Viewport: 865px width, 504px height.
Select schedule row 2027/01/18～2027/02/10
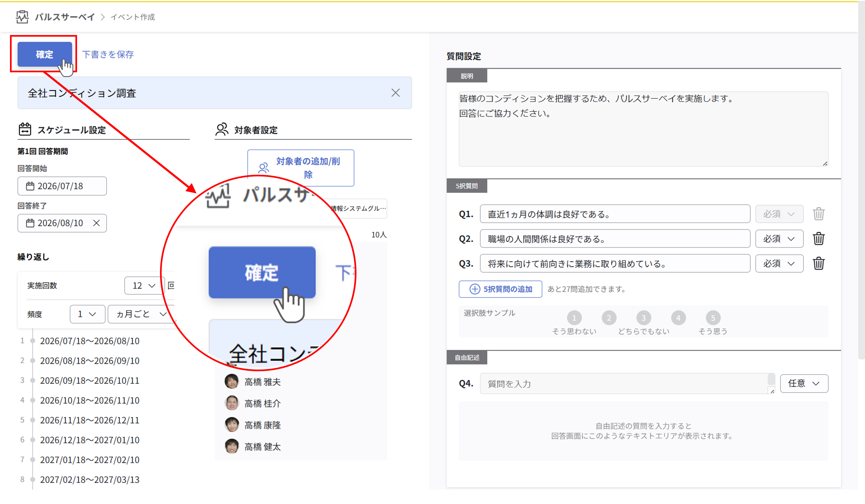point(90,460)
